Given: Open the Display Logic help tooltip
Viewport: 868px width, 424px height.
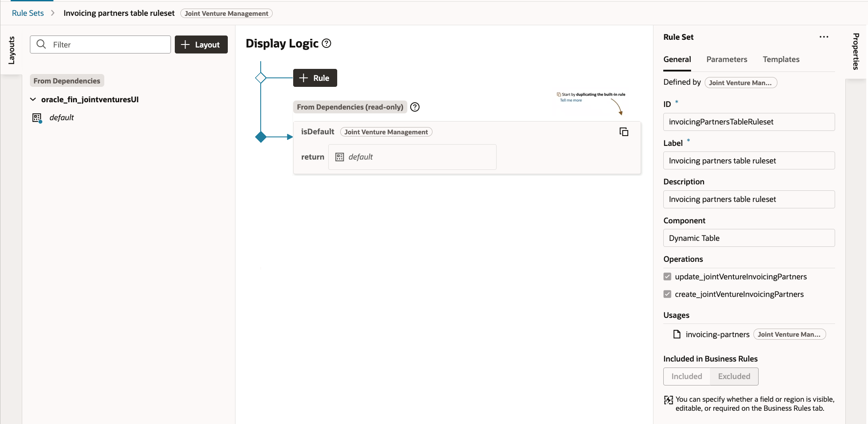Looking at the screenshot, I should (x=326, y=43).
